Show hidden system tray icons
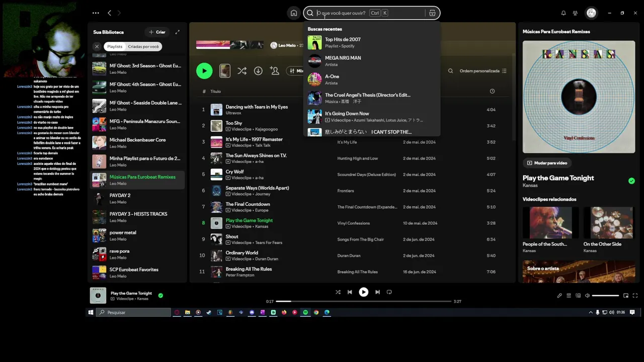This screenshot has width=644, height=362. [x=591, y=312]
